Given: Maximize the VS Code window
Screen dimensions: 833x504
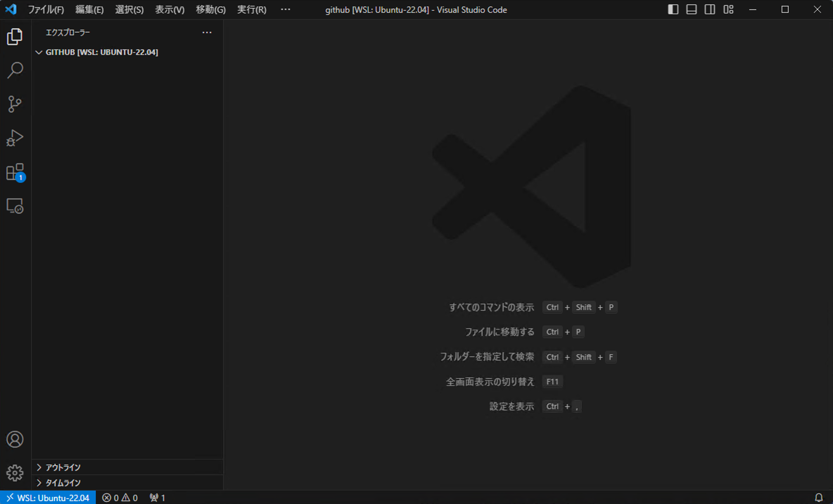Looking at the screenshot, I should tap(785, 9).
